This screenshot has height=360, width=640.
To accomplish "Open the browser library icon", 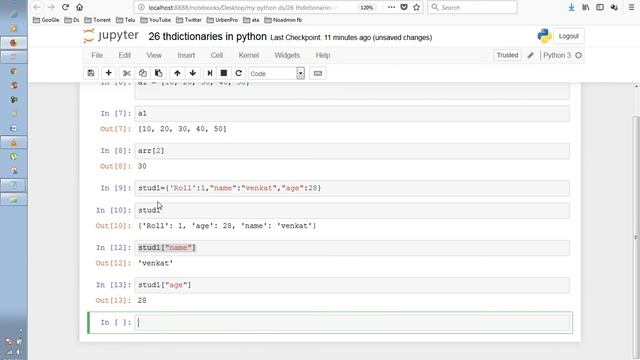I will 586,7.
